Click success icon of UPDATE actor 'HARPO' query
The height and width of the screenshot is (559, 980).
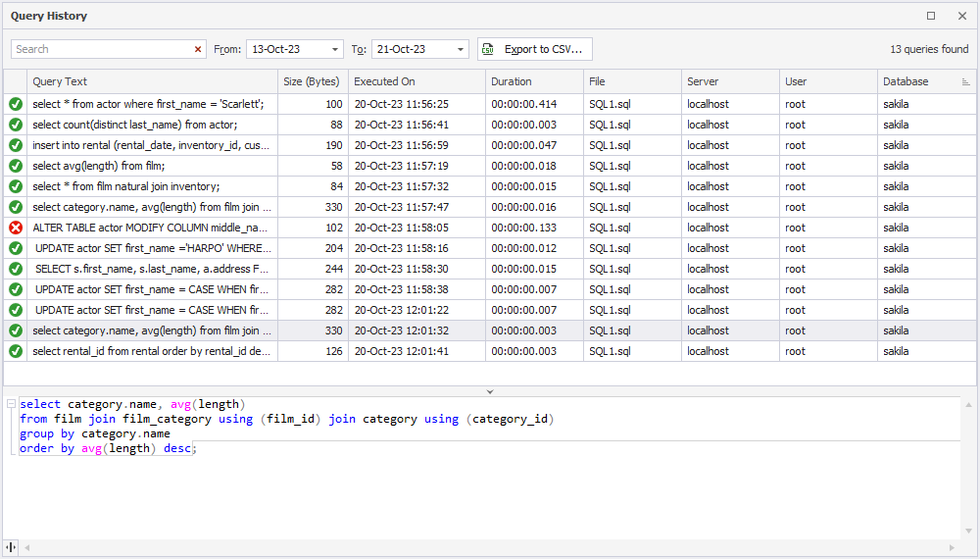point(16,248)
